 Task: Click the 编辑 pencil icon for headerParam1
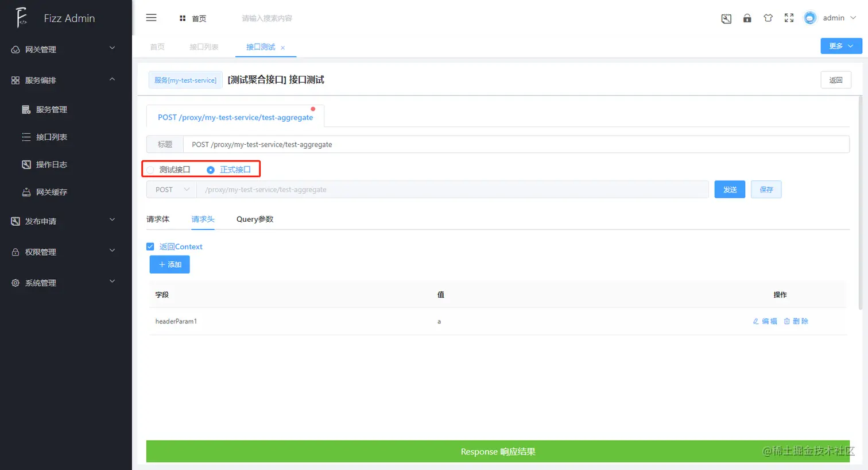(x=756, y=321)
